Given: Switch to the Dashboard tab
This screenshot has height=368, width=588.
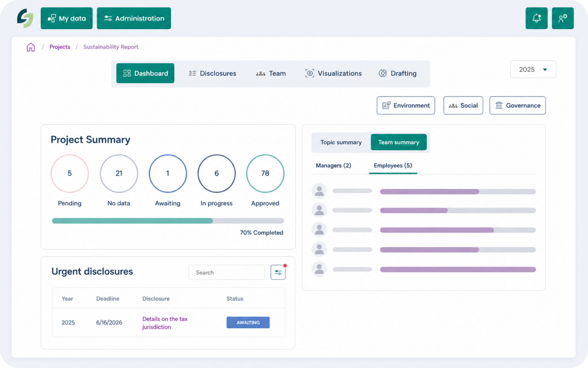Looking at the screenshot, I should pyautogui.click(x=145, y=73).
